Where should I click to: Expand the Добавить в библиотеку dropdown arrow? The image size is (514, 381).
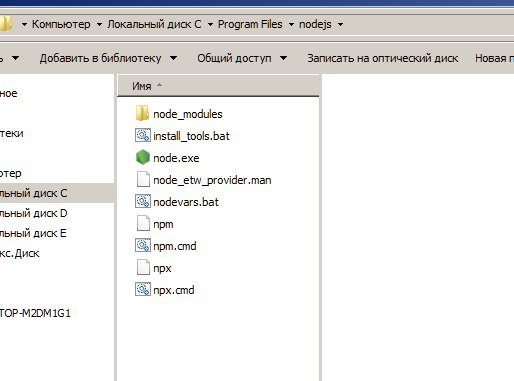[x=173, y=58]
